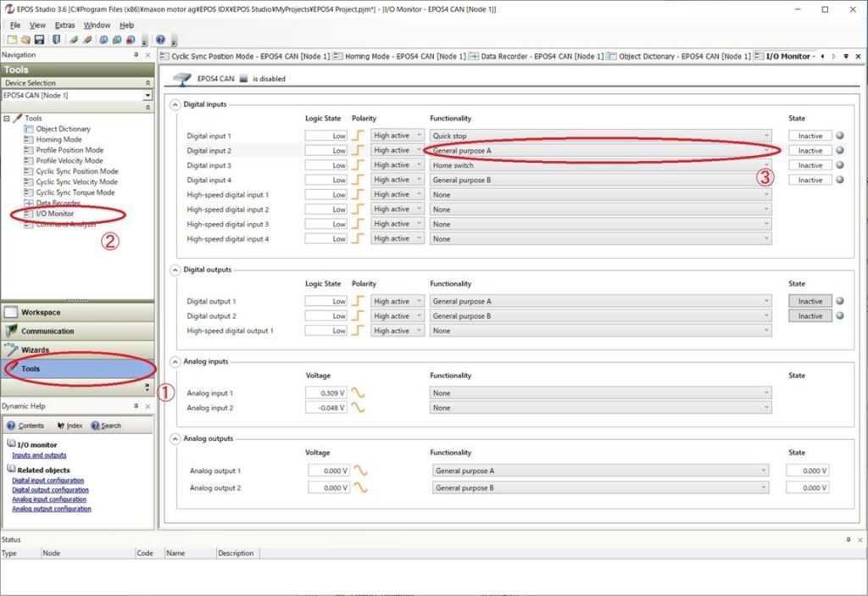Click the New project toolbar icon
The height and width of the screenshot is (596, 868).
11,40
